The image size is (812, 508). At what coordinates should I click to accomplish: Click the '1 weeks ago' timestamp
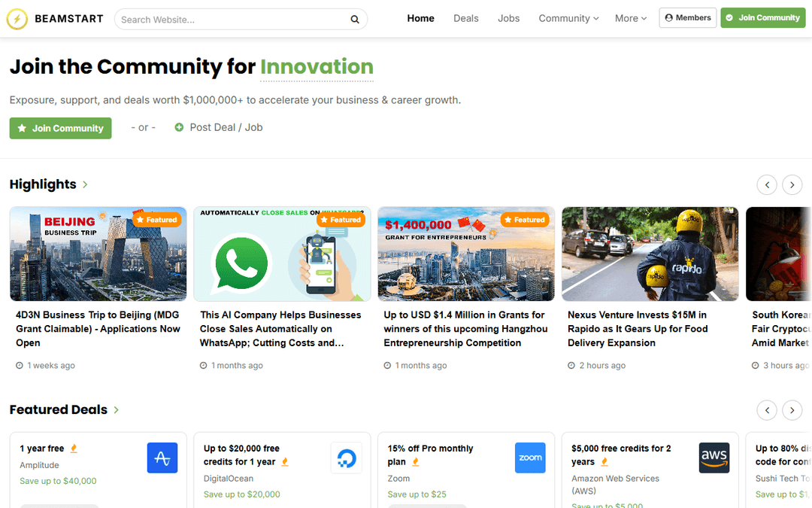pyautogui.click(x=51, y=366)
